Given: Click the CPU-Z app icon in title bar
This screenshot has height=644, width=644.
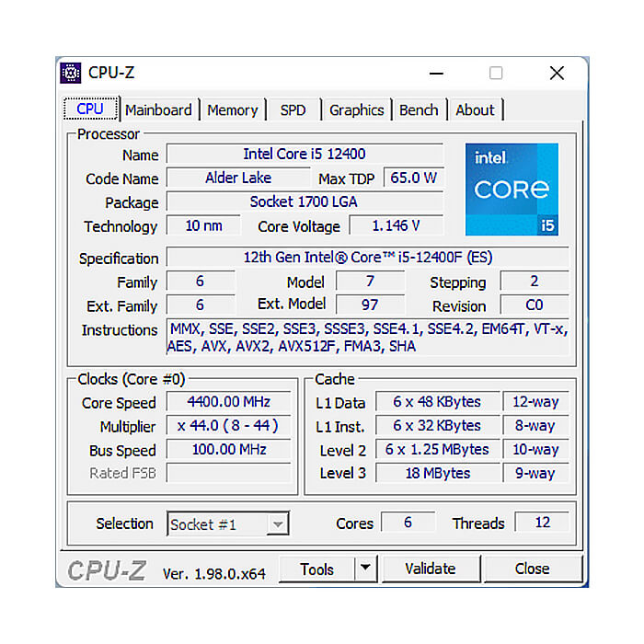Looking at the screenshot, I should [x=70, y=73].
